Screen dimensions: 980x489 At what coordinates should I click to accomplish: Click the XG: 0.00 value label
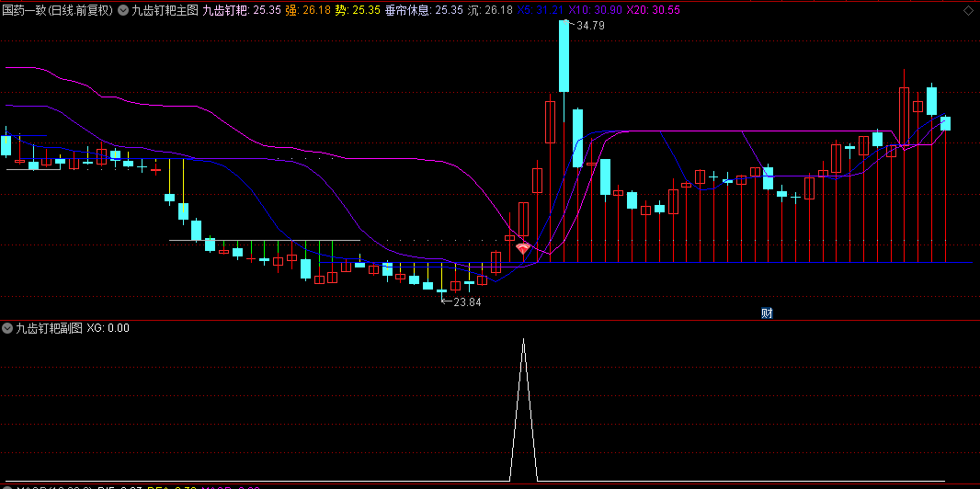pyautogui.click(x=108, y=328)
